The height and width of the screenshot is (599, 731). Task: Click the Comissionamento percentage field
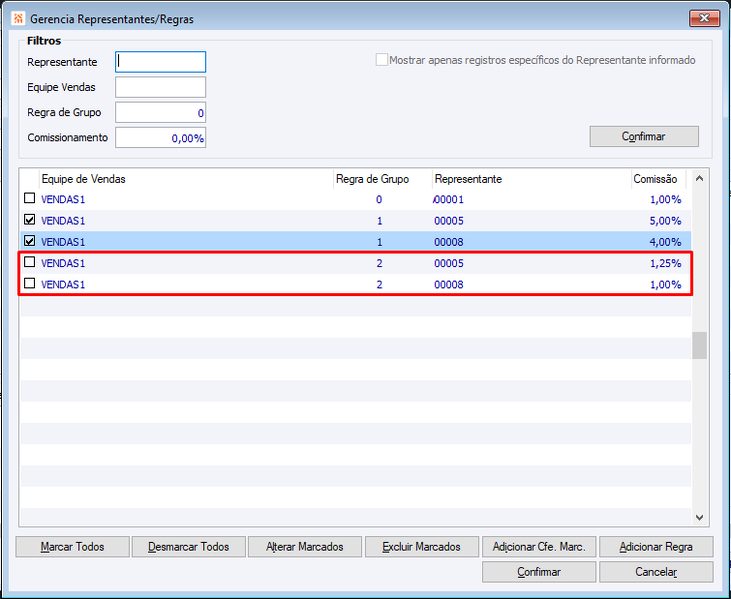point(160,138)
